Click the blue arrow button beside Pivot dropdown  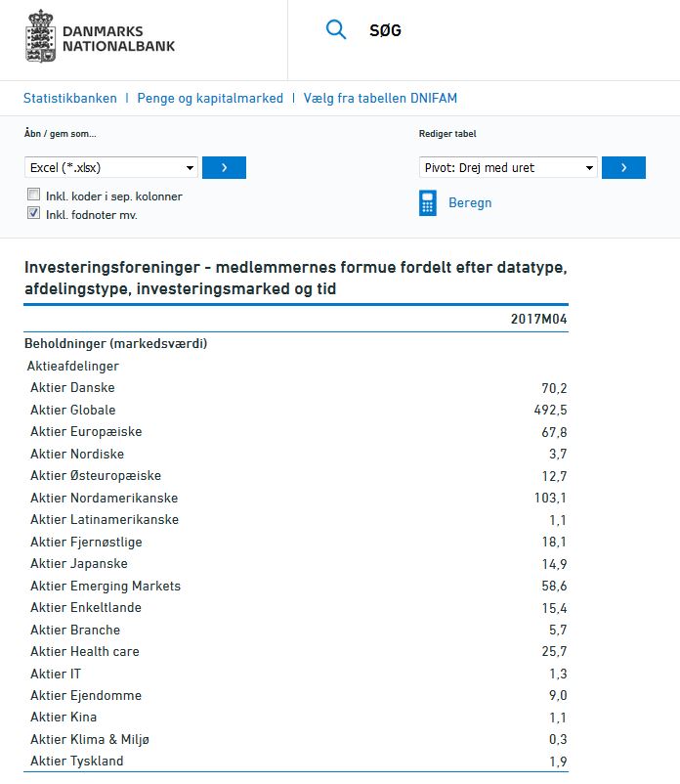click(623, 167)
